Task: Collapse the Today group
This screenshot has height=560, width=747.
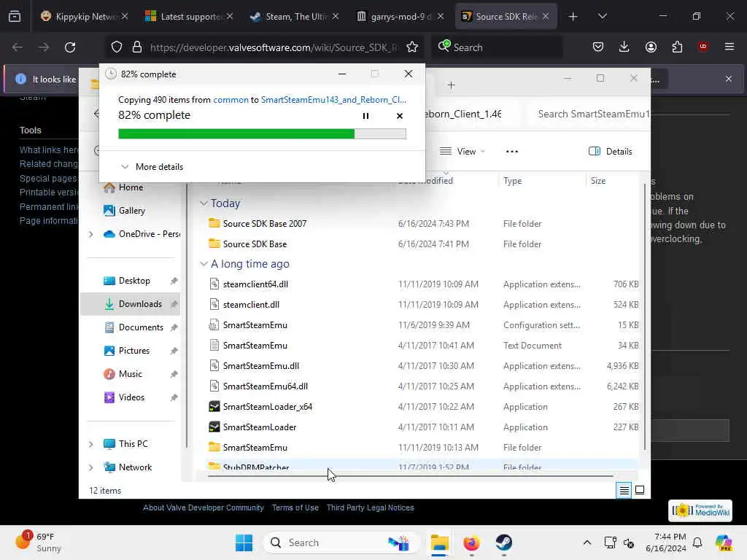Action: [x=204, y=203]
